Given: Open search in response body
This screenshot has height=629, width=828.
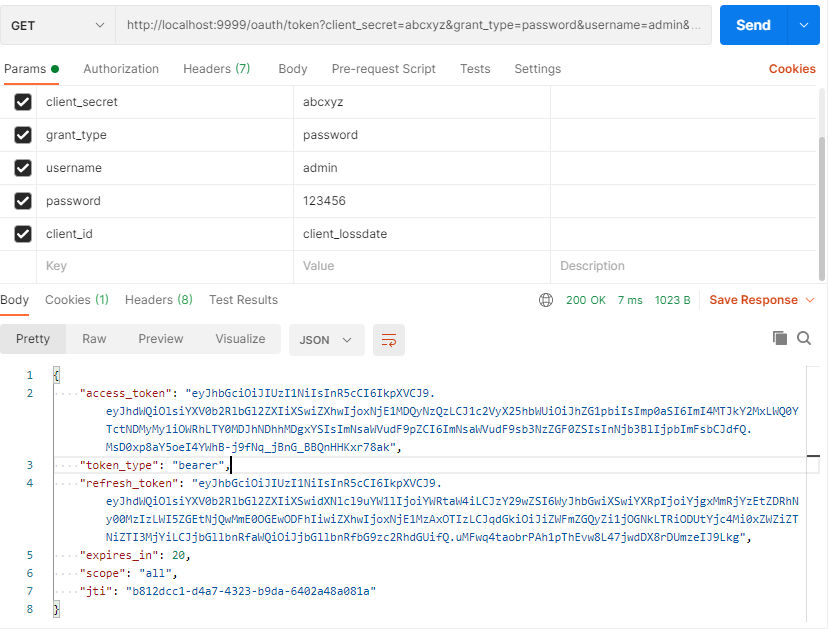Looking at the screenshot, I should click(804, 338).
